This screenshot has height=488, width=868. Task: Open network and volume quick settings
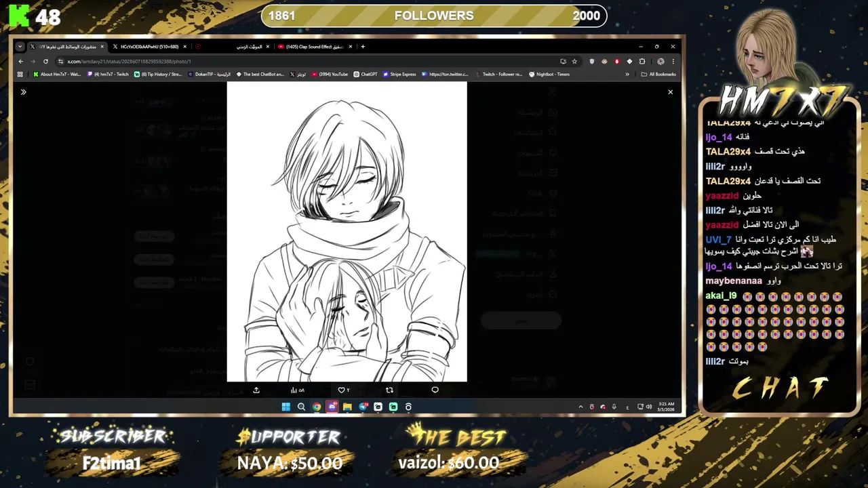(644, 407)
